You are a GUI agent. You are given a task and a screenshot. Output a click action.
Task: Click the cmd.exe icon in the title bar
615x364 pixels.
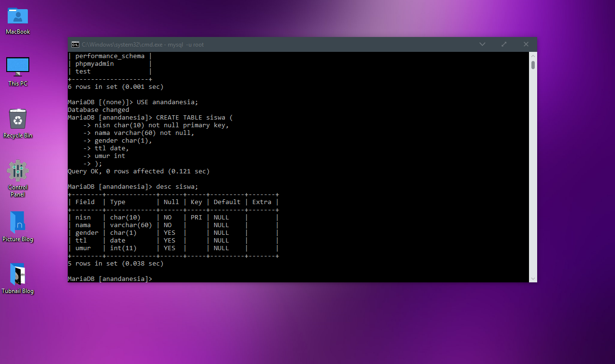pos(75,44)
